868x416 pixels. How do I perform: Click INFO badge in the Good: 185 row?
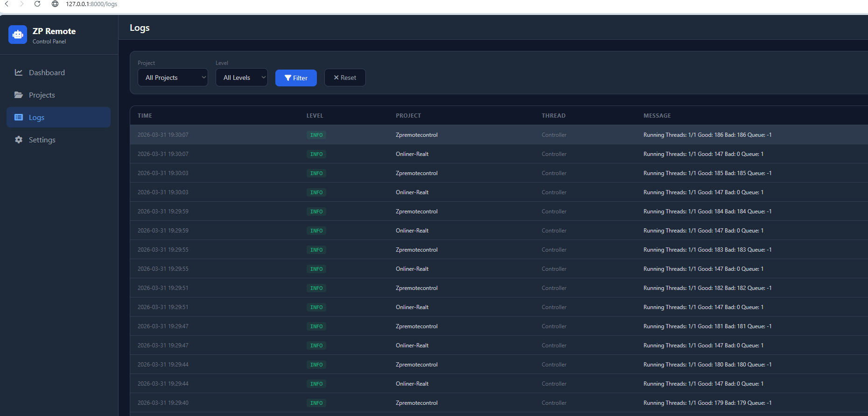tap(316, 173)
